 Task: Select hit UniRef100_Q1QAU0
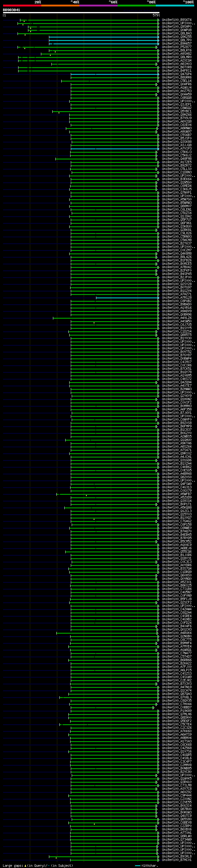[176, 440]
